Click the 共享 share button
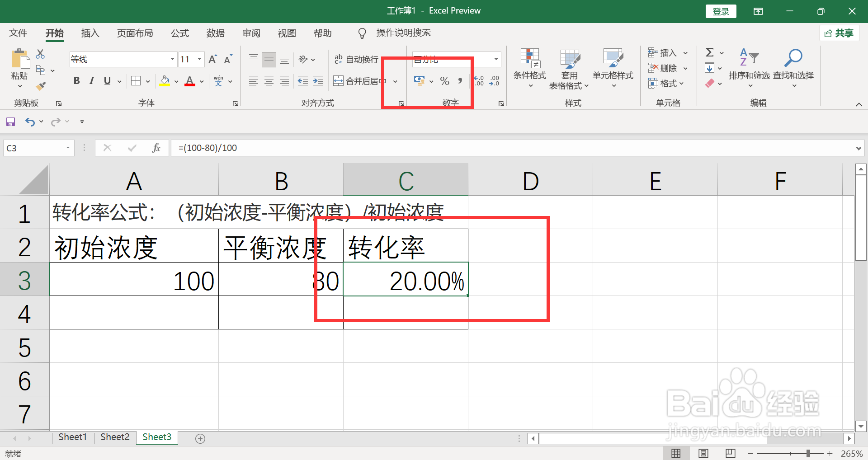This screenshot has width=868, height=460. tap(839, 33)
